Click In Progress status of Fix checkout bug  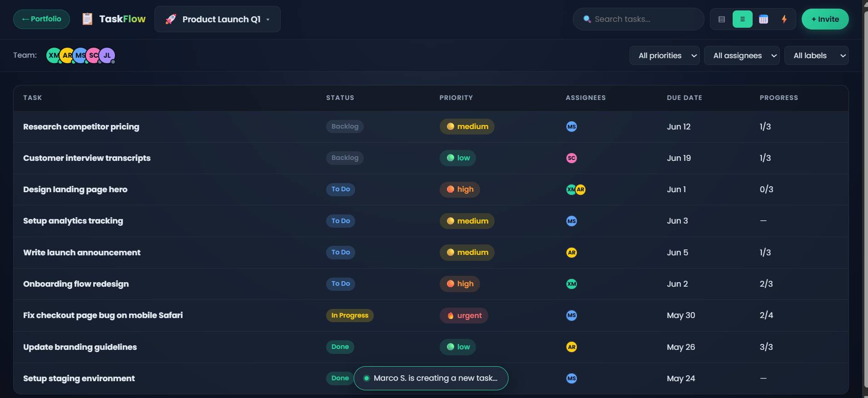(x=350, y=315)
